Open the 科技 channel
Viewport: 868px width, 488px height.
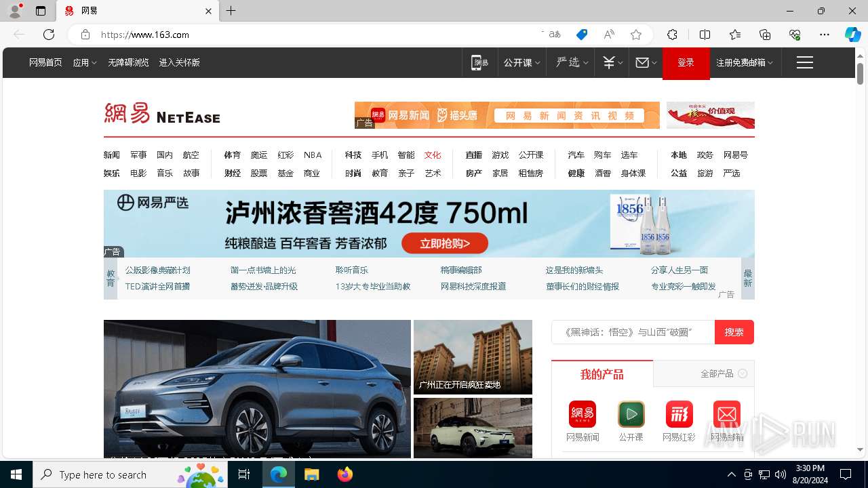click(x=353, y=155)
